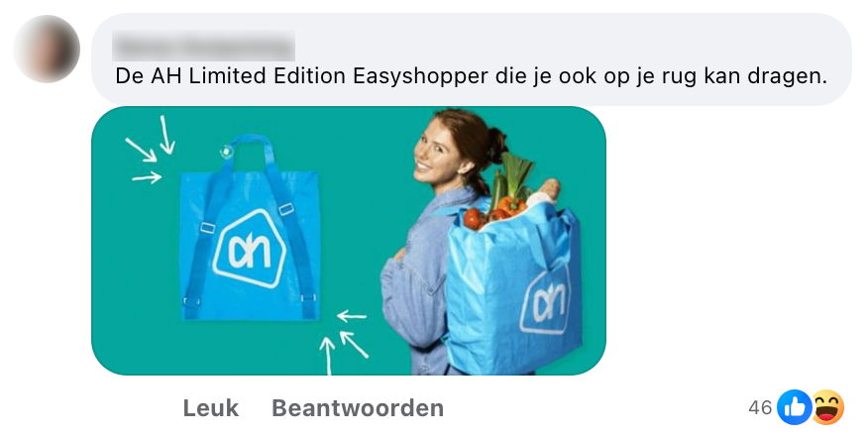Click the top carry handle of flat bag

[x=250, y=151]
